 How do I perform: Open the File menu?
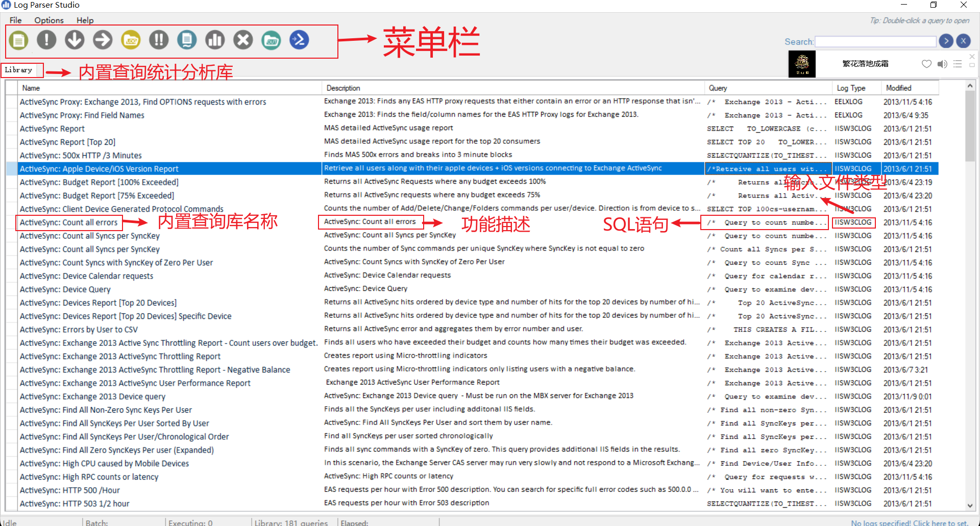(x=15, y=20)
